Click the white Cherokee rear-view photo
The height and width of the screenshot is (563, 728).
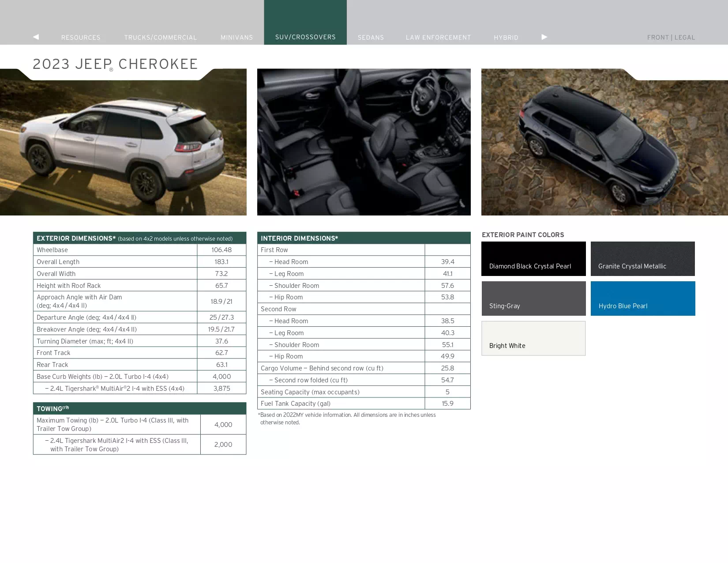(123, 142)
